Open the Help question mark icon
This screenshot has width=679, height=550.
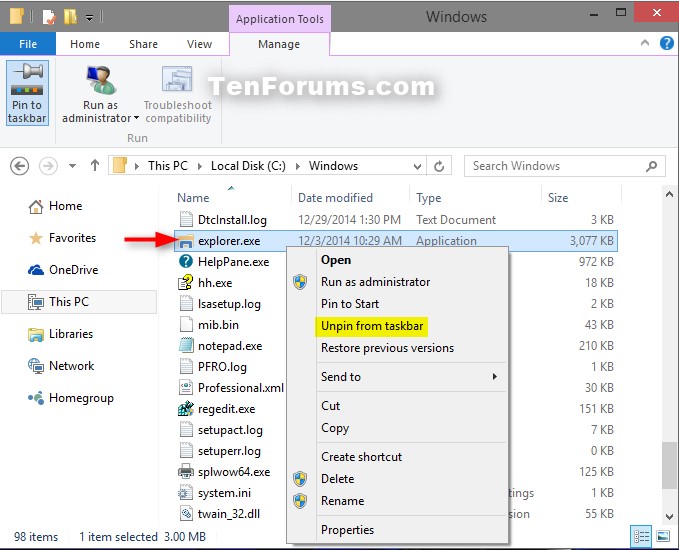(x=666, y=43)
